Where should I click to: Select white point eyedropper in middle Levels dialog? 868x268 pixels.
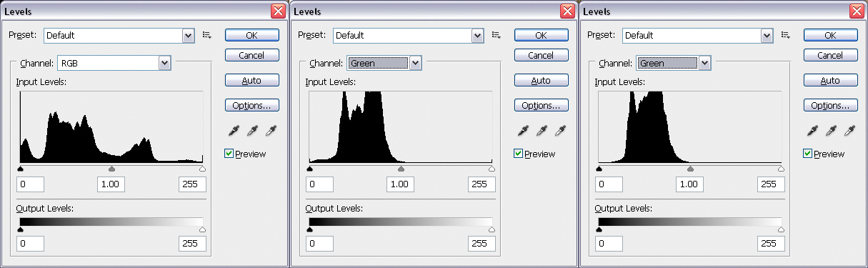560,130
